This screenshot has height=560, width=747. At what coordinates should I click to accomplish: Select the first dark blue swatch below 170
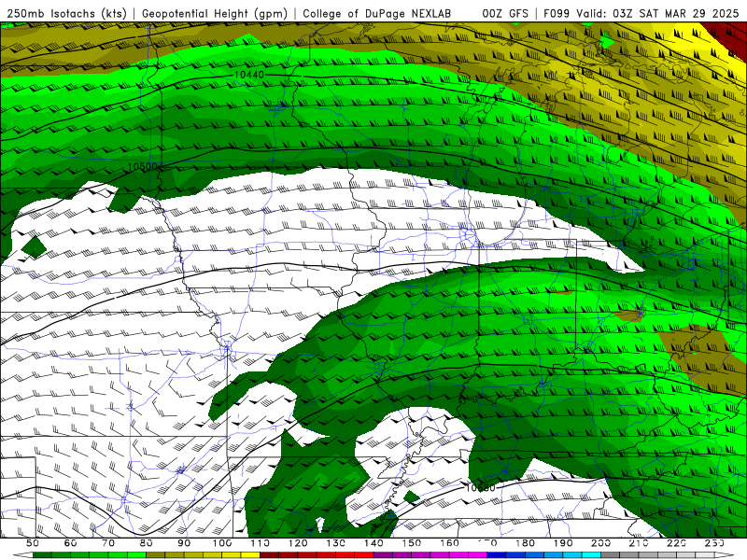pyautogui.click(x=496, y=555)
